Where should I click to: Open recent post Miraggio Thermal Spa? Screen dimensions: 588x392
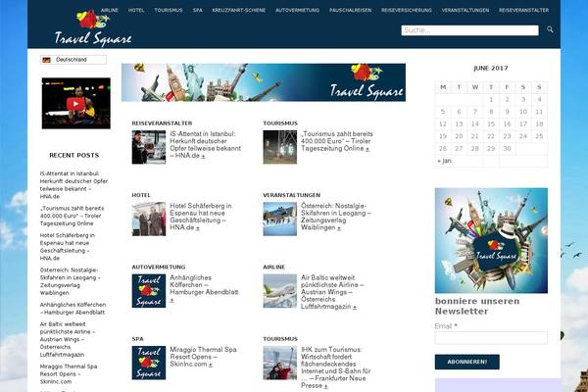[69, 374]
